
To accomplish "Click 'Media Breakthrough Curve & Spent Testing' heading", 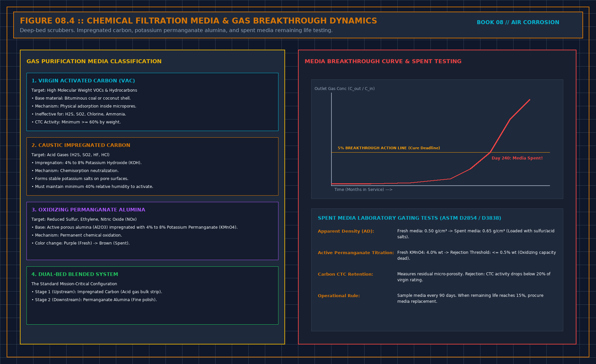I will tap(383, 62).
